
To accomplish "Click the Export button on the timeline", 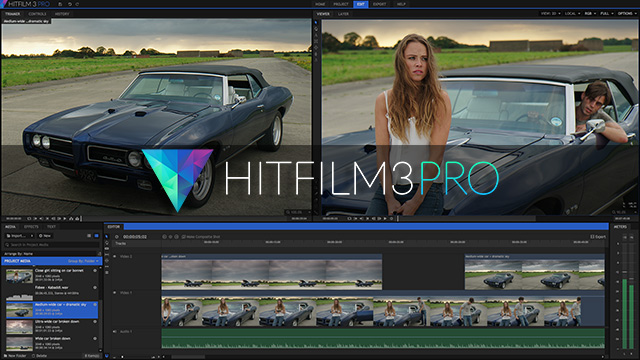I will click(598, 237).
